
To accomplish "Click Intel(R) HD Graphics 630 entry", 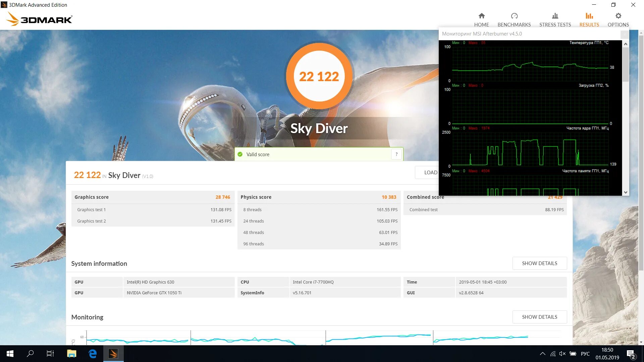I will [x=179, y=282].
